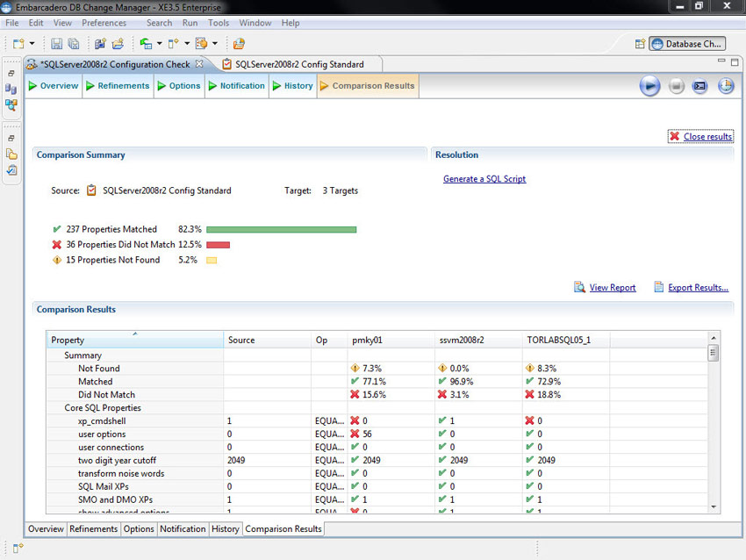Click the grey stop button
This screenshot has width=746, height=560.
pos(676,86)
